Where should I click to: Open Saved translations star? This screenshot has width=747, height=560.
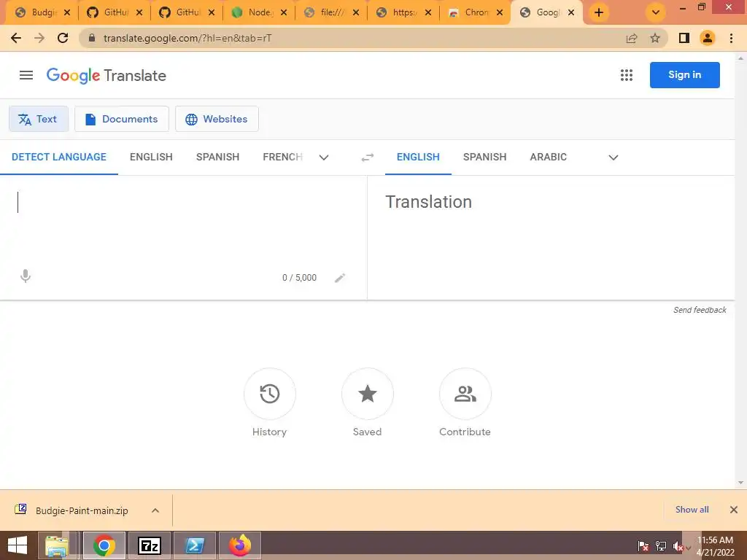[x=368, y=394]
